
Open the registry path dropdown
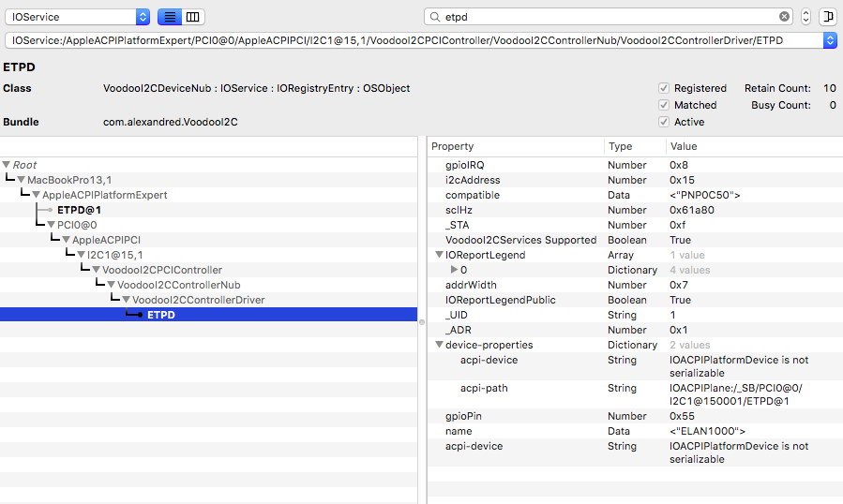pos(829,40)
